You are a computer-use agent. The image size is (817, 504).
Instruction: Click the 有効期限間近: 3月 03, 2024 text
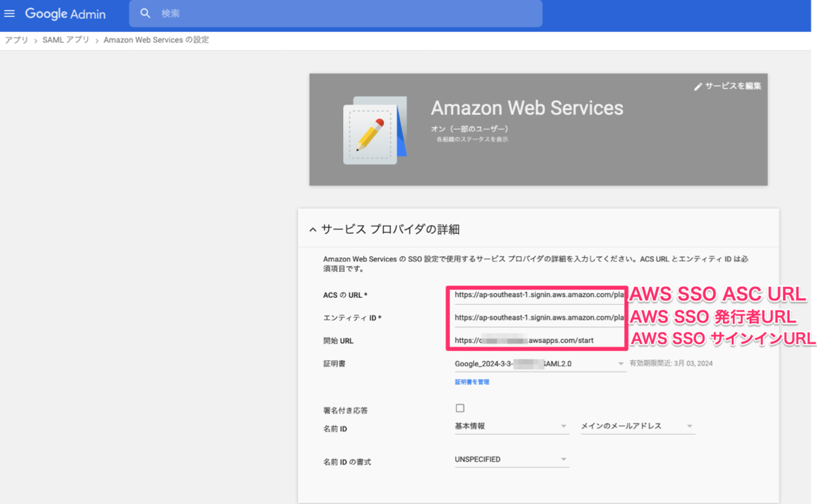[x=671, y=364]
